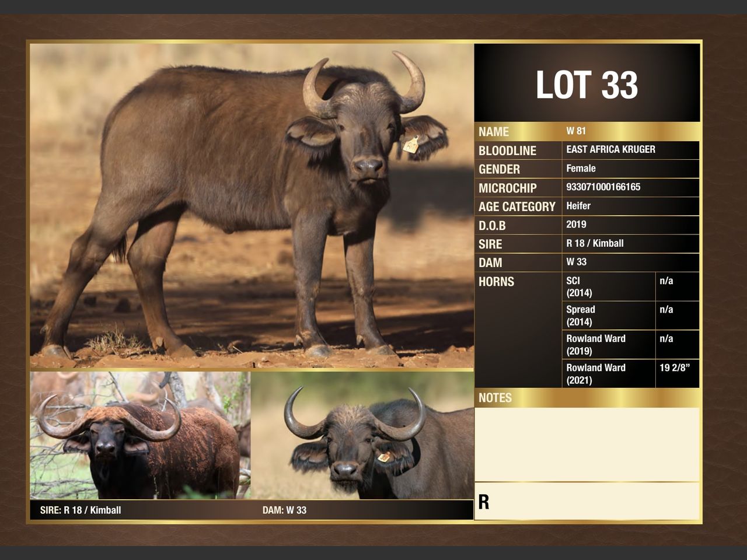Select the Rowland Ward 19 2/8" measurement
The width and height of the screenshot is (747, 560).
(675, 368)
